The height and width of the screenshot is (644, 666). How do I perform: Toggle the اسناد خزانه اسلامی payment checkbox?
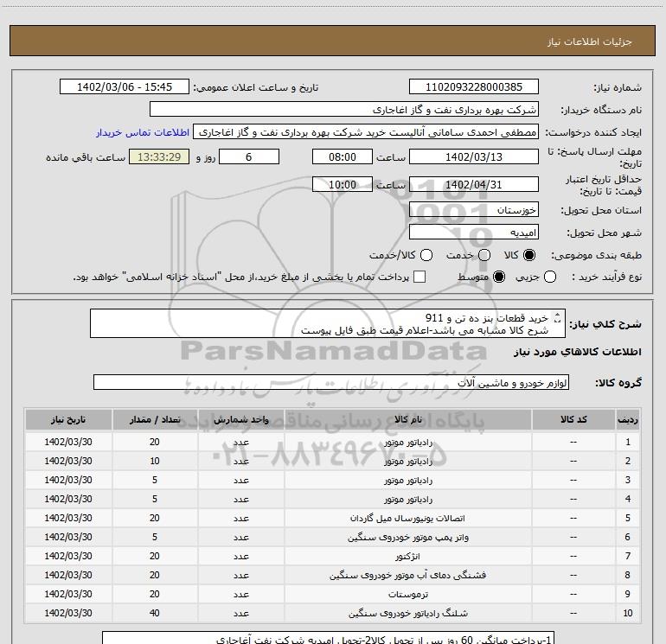(x=419, y=277)
